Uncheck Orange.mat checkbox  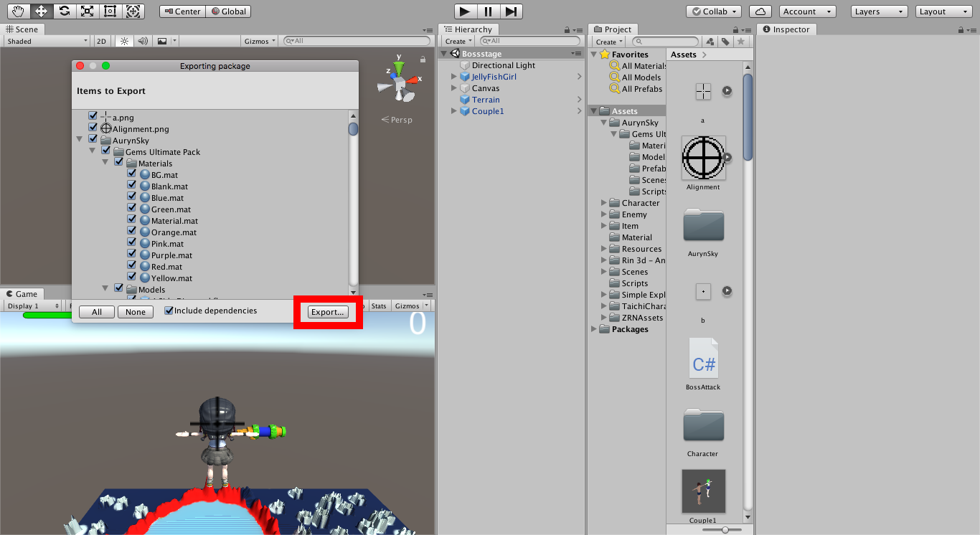click(x=131, y=230)
